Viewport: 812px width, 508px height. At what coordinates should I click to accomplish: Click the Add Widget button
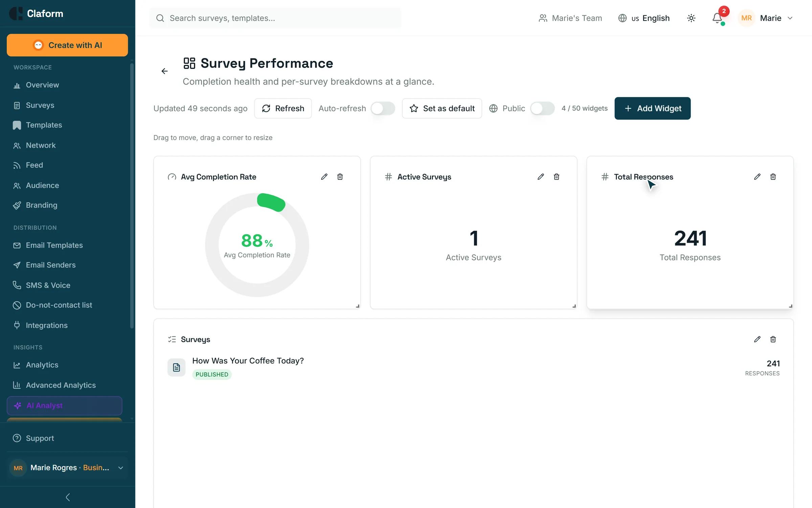[652, 108]
